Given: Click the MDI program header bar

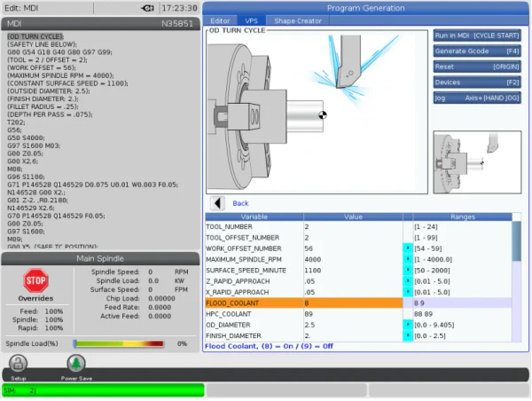Looking at the screenshot, I should pos(100,24).
